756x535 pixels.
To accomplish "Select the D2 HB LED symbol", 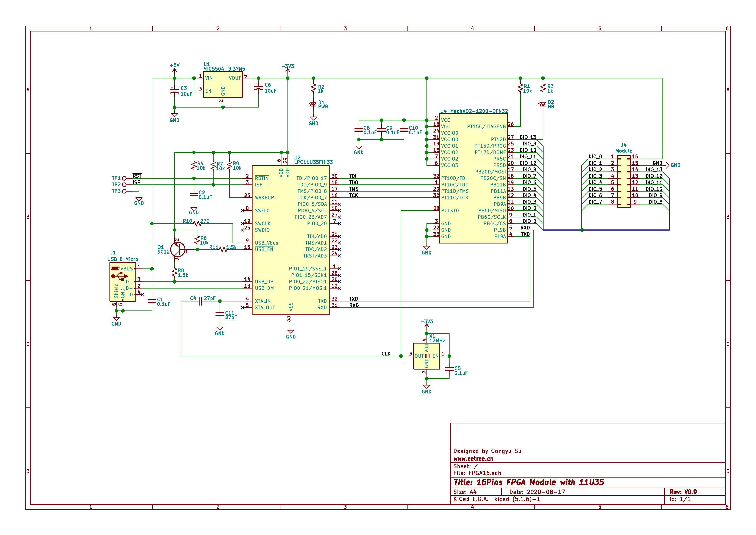I will pos(543,104).
